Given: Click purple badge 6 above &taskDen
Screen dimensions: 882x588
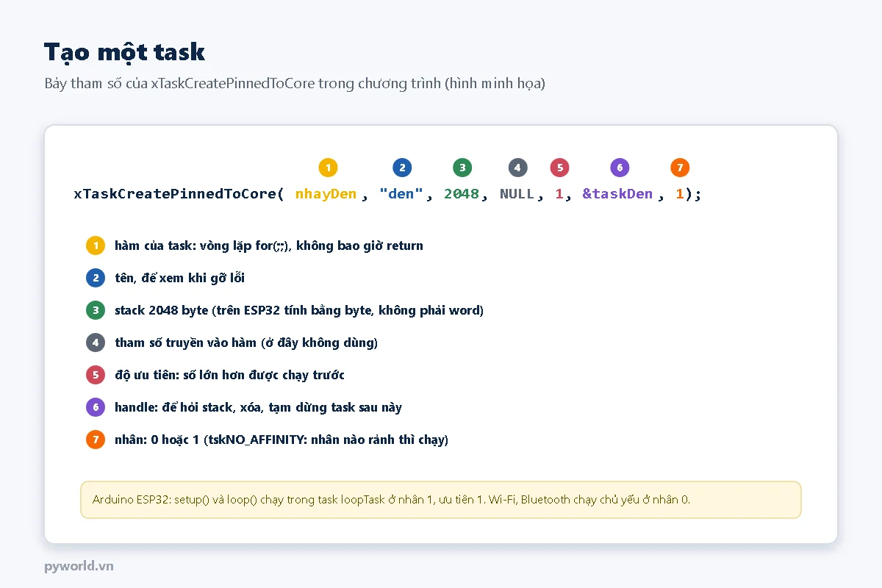Looking at the screenshot, I should (620, 168).
